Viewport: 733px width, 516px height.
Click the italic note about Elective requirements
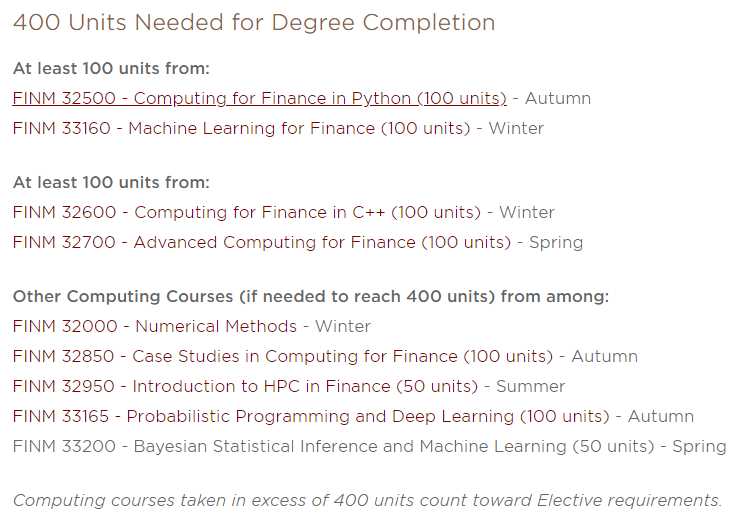367,500
